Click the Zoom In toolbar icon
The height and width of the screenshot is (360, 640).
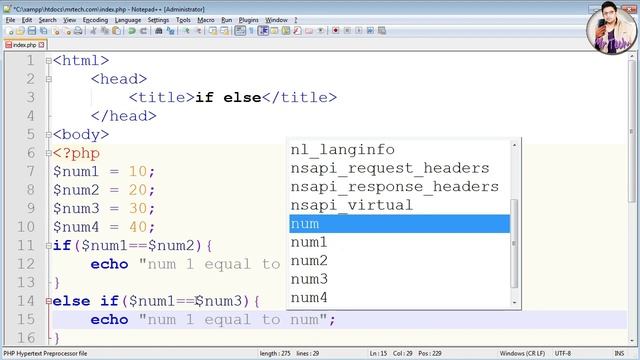[x=187, y=31]
